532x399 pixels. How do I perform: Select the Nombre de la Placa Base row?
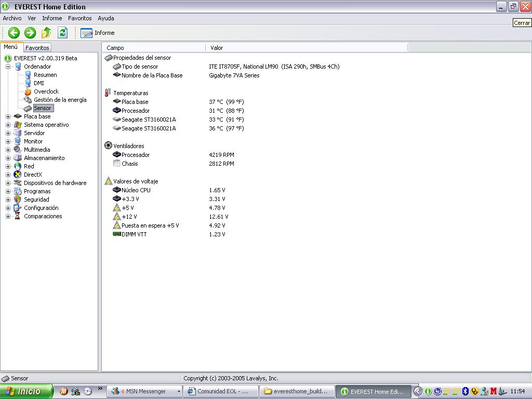click(x=187, y=75)
